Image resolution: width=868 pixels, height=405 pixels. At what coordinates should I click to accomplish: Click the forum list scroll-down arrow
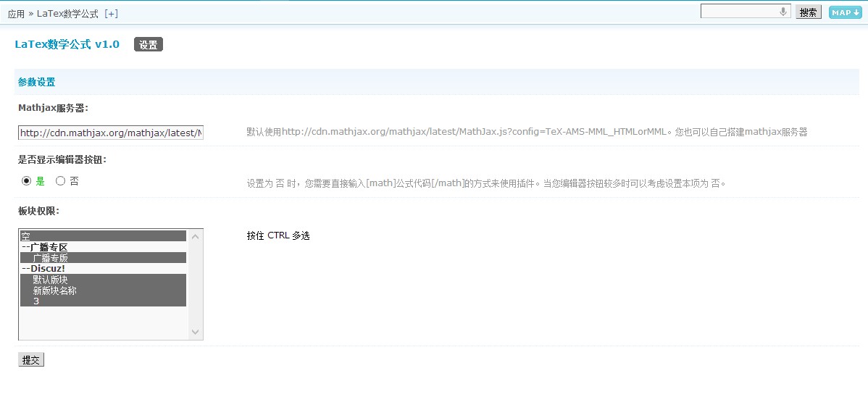pos(195,332)
